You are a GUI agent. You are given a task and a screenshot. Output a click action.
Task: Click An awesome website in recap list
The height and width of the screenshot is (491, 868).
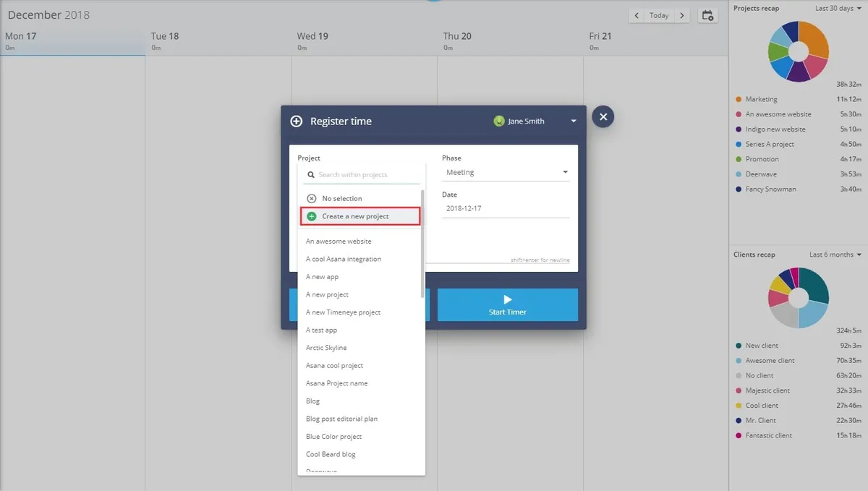pyautogui.click(x=778, y=114)
